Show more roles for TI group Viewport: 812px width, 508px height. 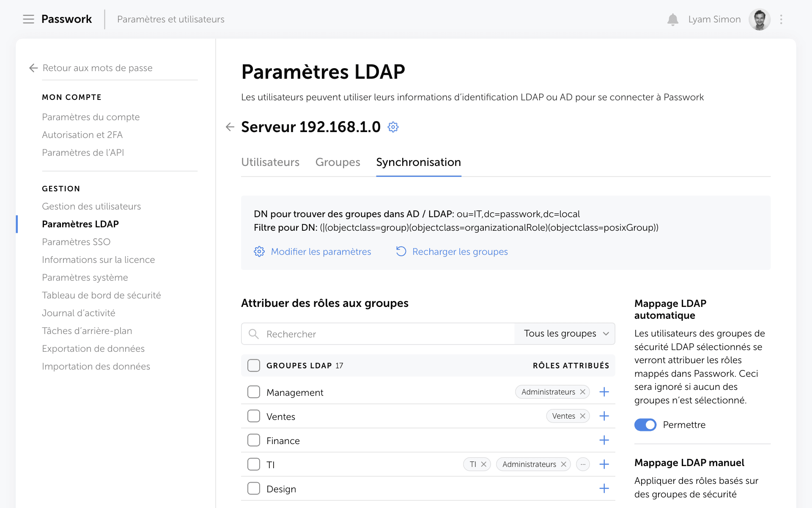(x=583, y=464)
